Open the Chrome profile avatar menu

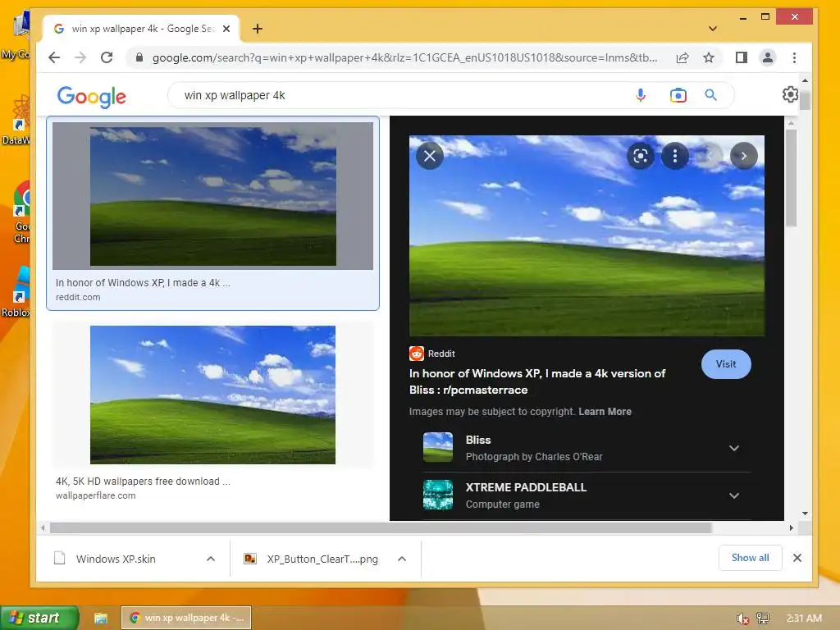point(767,57)
